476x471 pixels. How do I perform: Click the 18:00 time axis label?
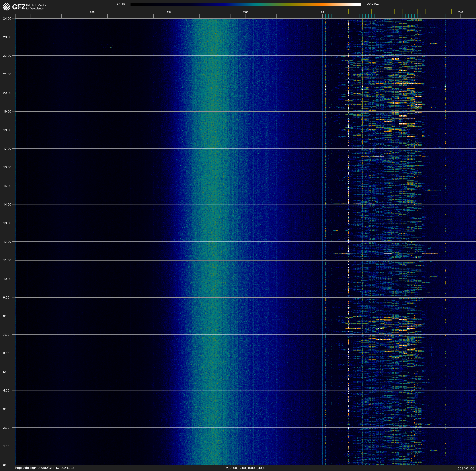tap(7, 130)
